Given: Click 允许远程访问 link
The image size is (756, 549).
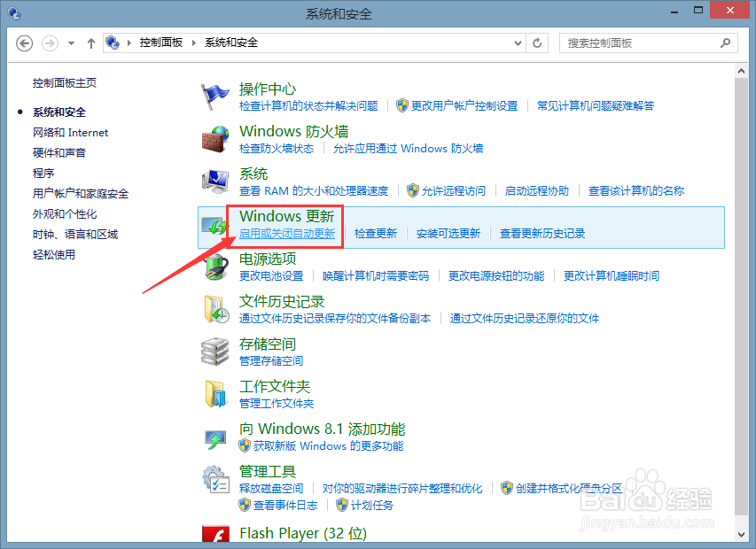Looking at the screenshot, I should (454, 191).
